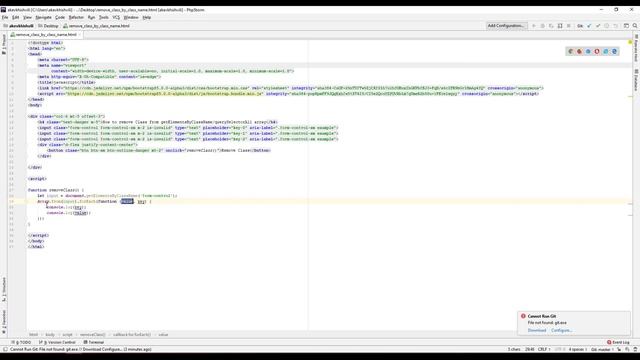Open Chrome browser preview icon in editor
This screenshot has height=360, width=640.
[x=570, y=51]
